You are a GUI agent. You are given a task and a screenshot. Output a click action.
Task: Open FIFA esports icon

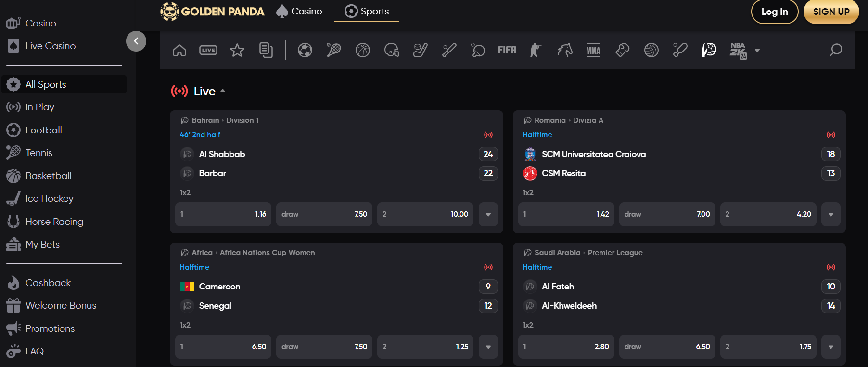(x=507, y=50)
